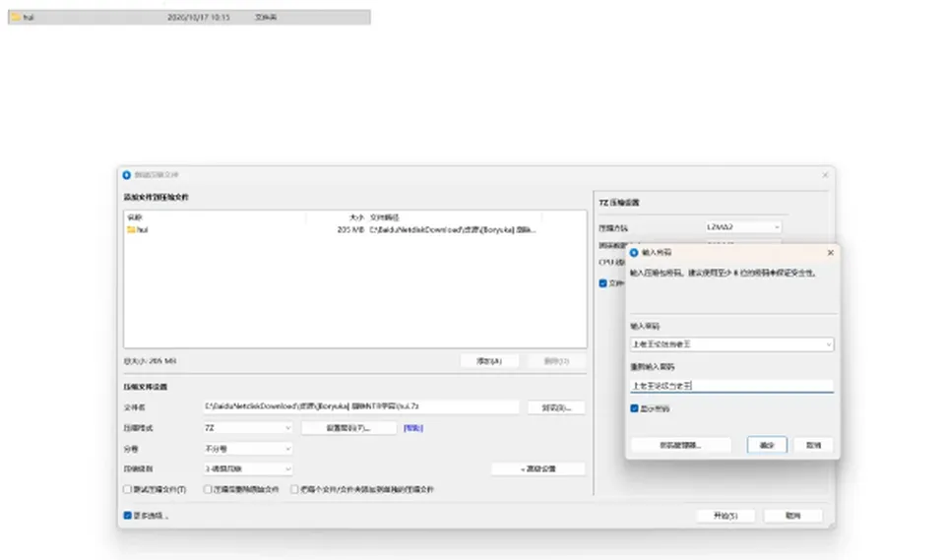The image size is (945, 560).
Task: Click the Bandizip icon in the password dialog title
Action: click(x=634, y=253)
